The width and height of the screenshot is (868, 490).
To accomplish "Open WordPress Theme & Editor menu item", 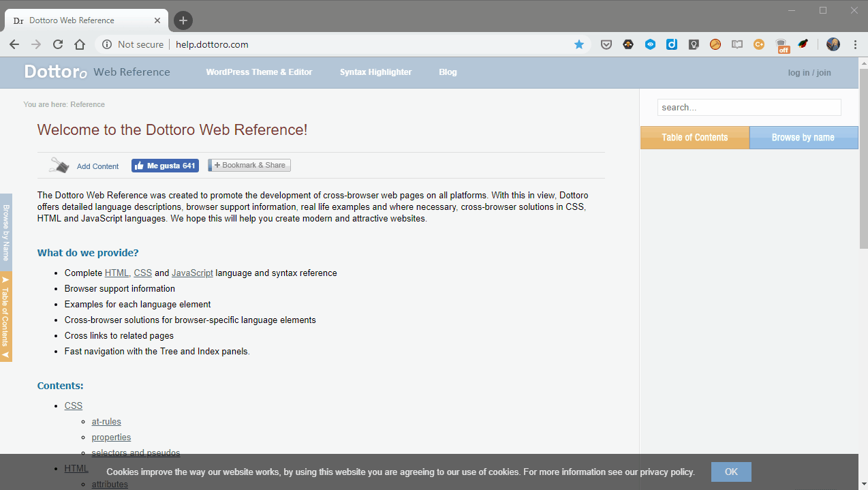I will (x=259, y=72).
